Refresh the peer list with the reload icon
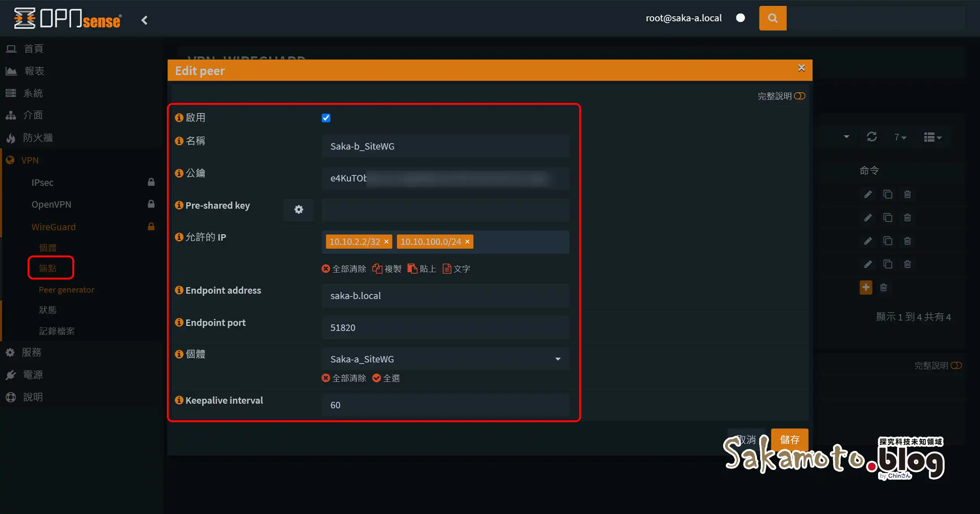 [872, 137]
